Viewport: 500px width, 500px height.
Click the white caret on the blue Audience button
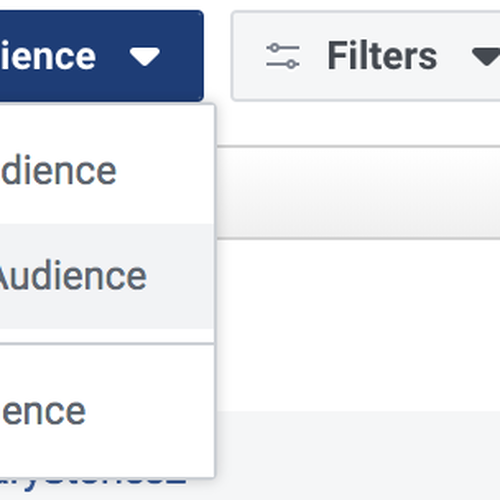145,57
